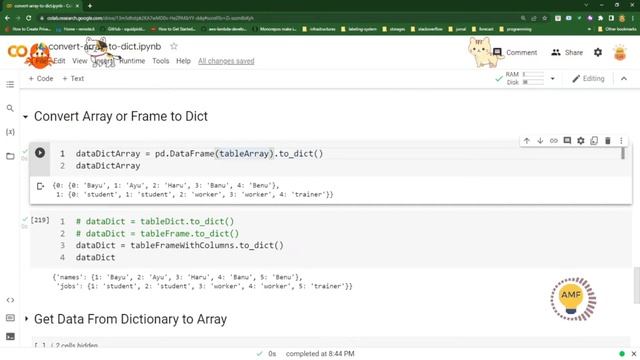Viewport: 640px width, 360px height.
Task: Open code snippets icon in sidebar
Action: (10, 300)
